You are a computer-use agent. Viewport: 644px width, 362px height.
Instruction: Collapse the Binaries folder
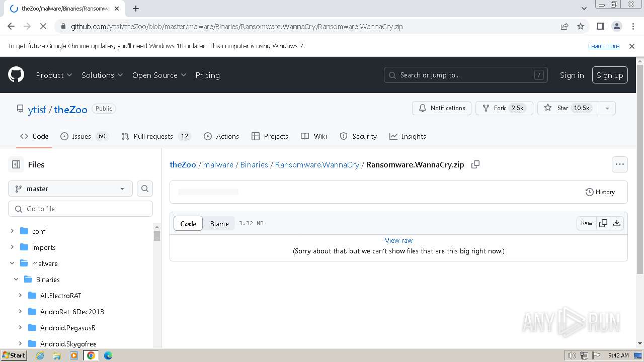(x=16, y=280)
